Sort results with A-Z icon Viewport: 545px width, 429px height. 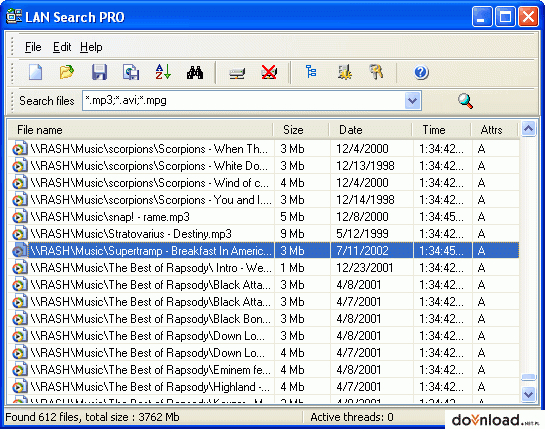click(163, 72)
